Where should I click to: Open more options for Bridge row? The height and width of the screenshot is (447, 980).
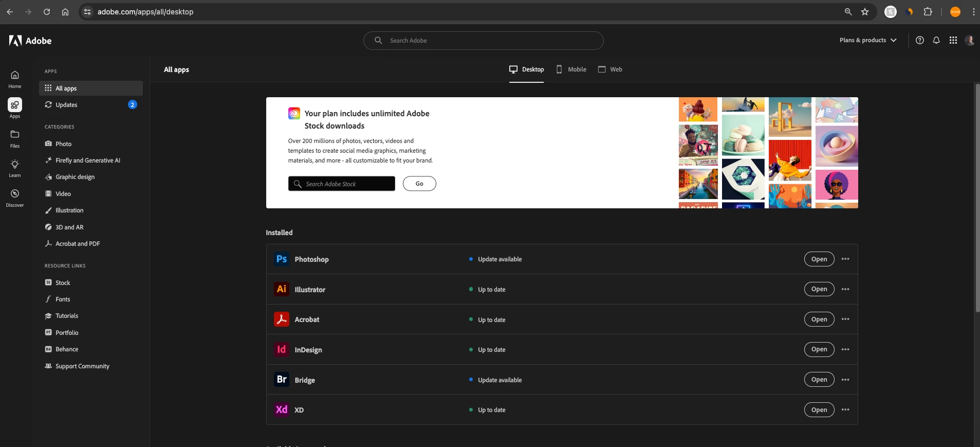pos(845,380)
